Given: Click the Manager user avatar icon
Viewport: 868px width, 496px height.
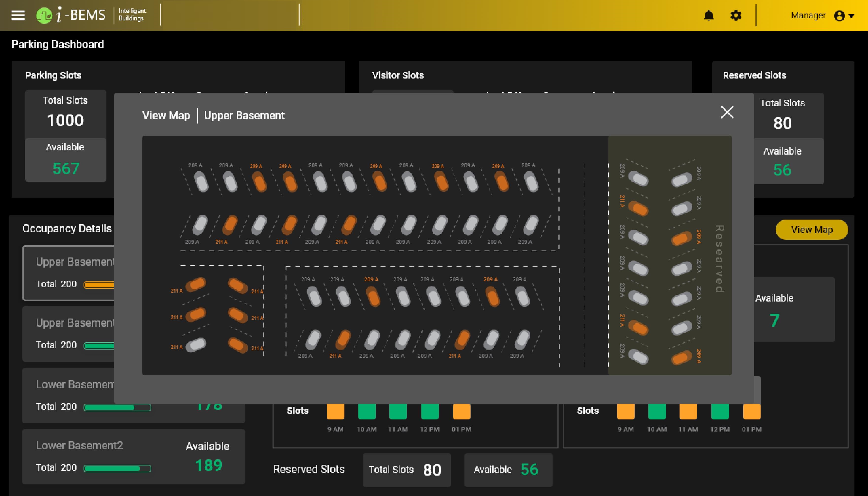Looking at the screenshot, I should pos(839,16).
